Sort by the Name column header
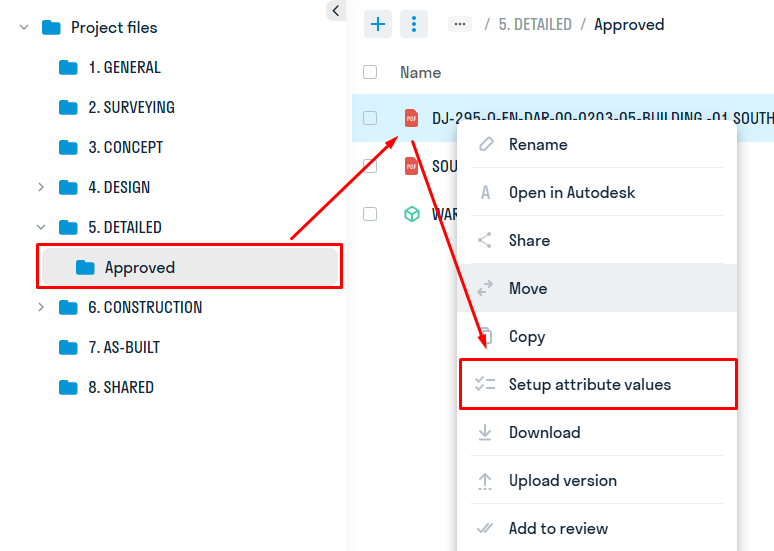 pos(420,73)
